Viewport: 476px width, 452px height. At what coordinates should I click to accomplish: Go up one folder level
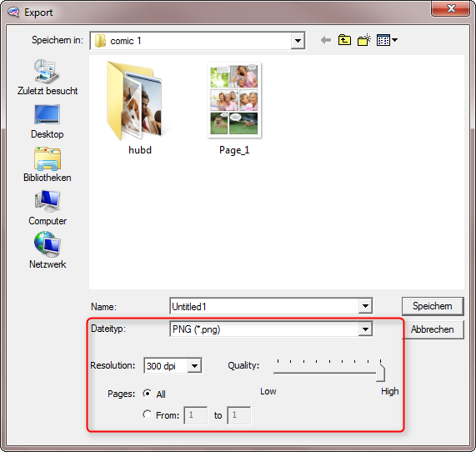tap(344, 40)
